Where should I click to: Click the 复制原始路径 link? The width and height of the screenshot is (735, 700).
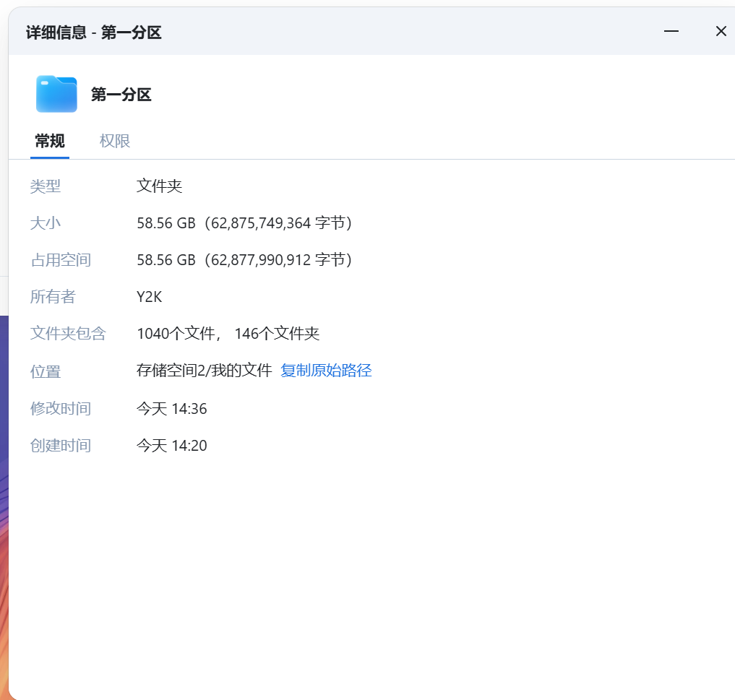tap(325, 370)
